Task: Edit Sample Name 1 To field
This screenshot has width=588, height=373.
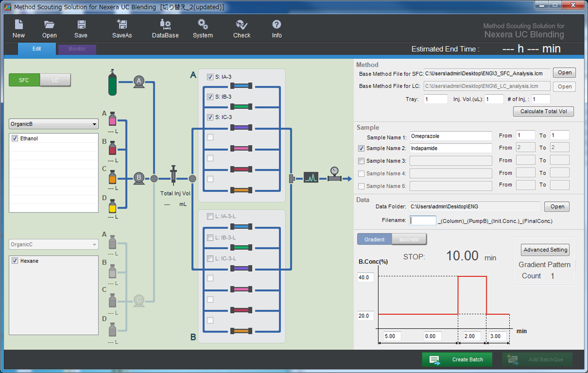Action: [x=560, y=135]
